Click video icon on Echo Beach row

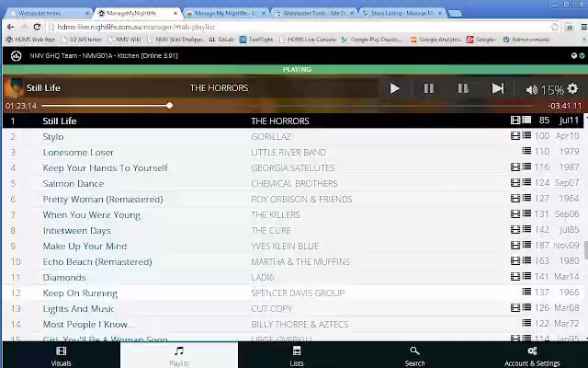[x=515, y=260]
